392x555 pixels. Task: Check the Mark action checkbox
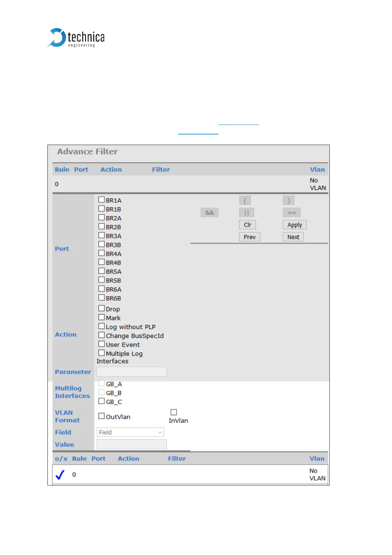coord(101,317)
